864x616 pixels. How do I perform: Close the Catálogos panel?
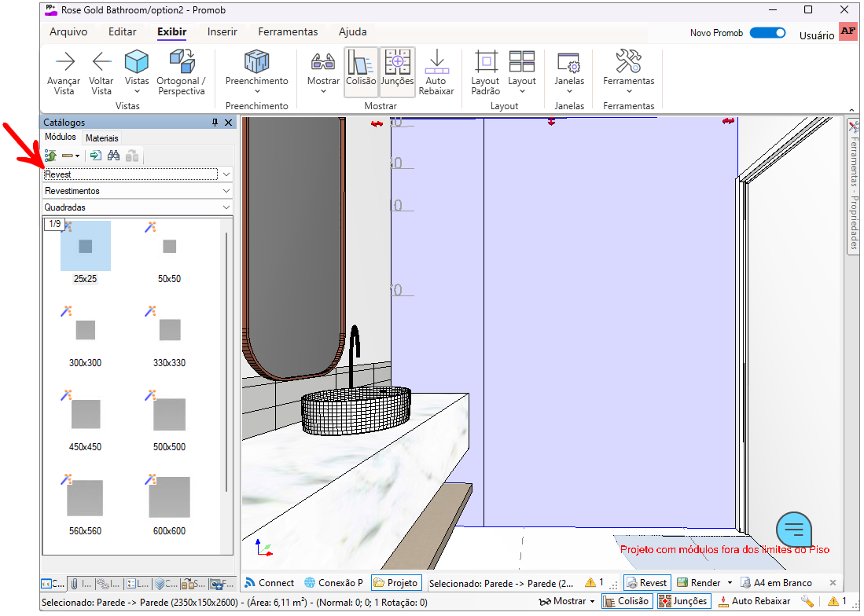pos(229,123)
